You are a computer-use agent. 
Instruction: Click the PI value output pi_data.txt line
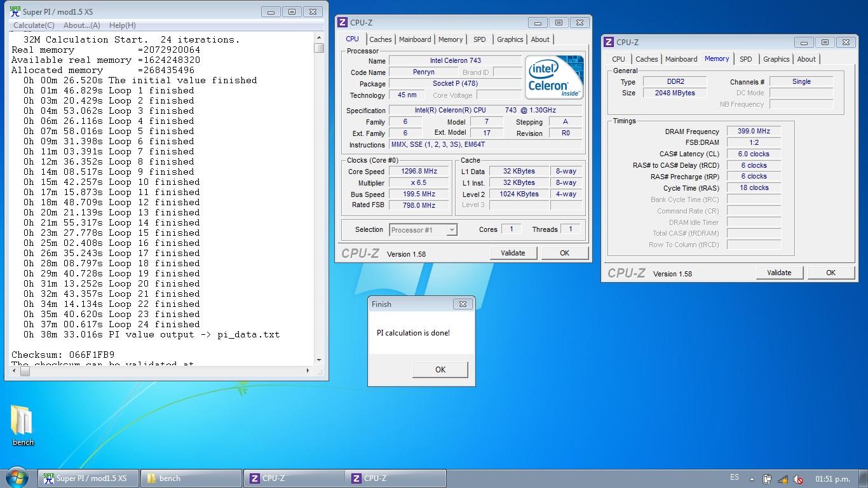pyautogui.click(x=151, y=334)
